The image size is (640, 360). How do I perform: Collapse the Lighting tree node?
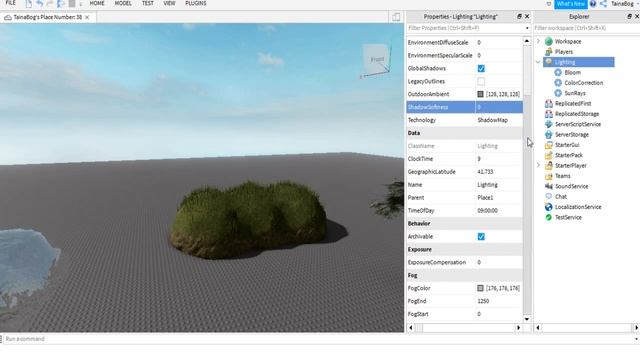coord(538,62)
